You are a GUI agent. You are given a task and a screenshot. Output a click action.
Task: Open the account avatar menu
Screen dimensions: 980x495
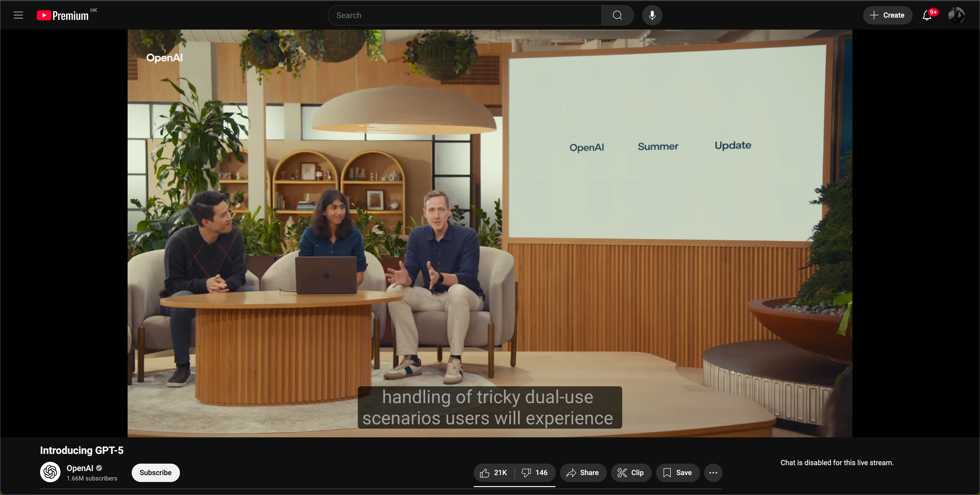(956, 15)
